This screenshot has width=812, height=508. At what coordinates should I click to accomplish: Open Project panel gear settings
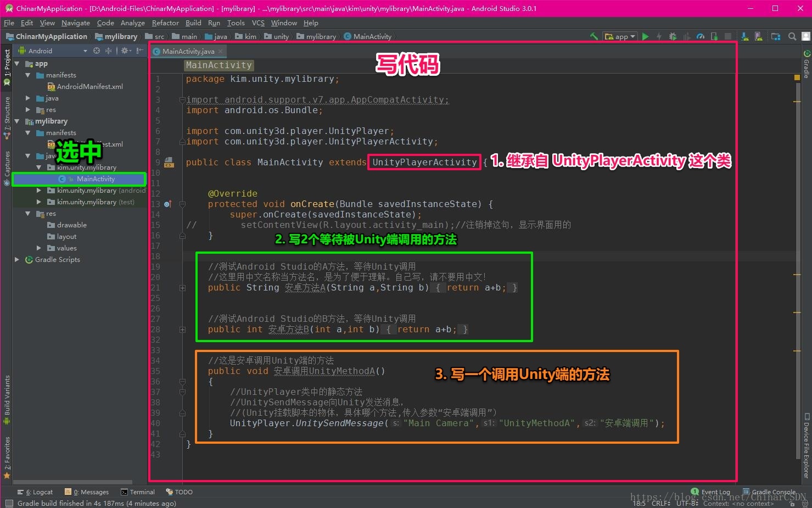126,51
